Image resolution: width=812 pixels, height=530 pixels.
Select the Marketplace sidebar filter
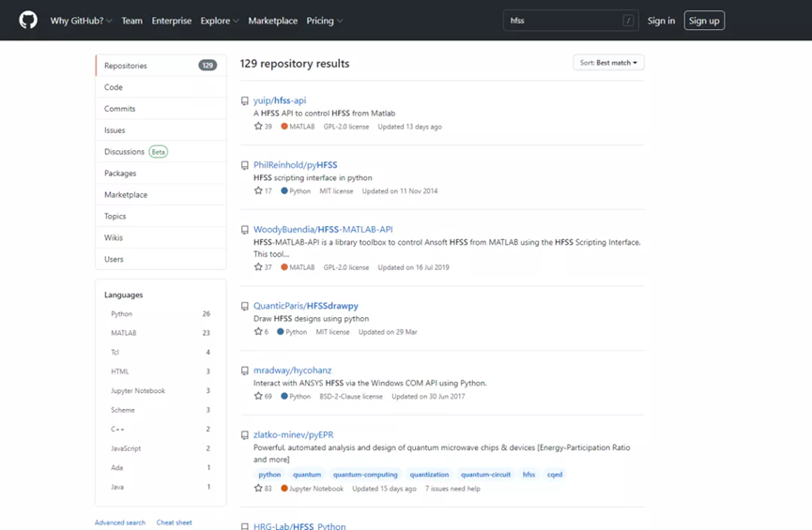pos(161,194)
